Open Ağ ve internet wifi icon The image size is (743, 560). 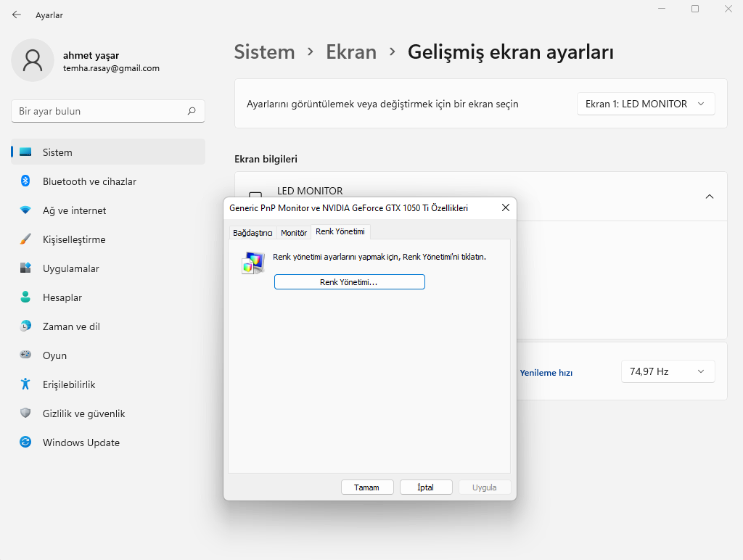point(25,210)
